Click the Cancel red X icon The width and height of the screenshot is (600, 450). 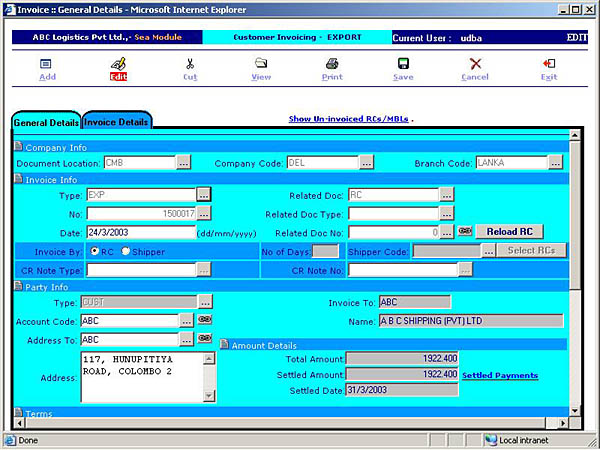point(475,64)
